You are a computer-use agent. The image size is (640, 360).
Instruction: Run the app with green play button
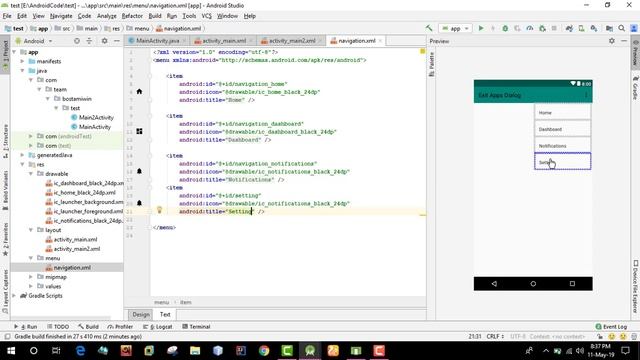coord(481,28)
